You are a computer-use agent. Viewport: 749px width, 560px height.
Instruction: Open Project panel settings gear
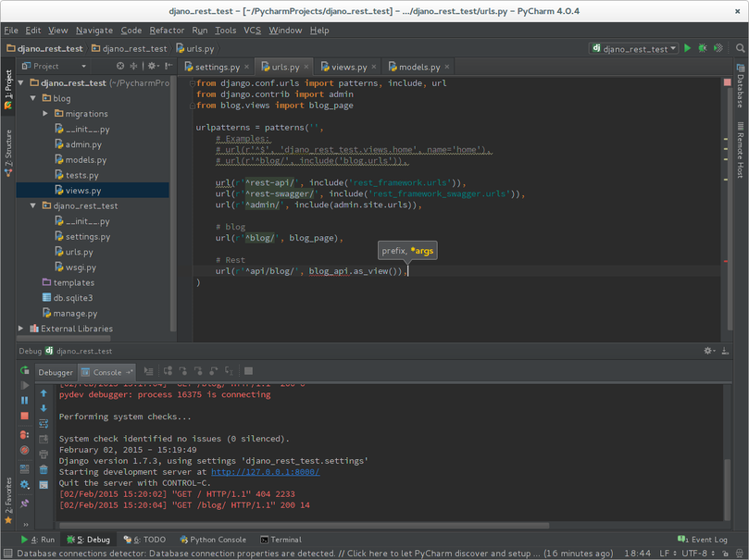(153, 66)
